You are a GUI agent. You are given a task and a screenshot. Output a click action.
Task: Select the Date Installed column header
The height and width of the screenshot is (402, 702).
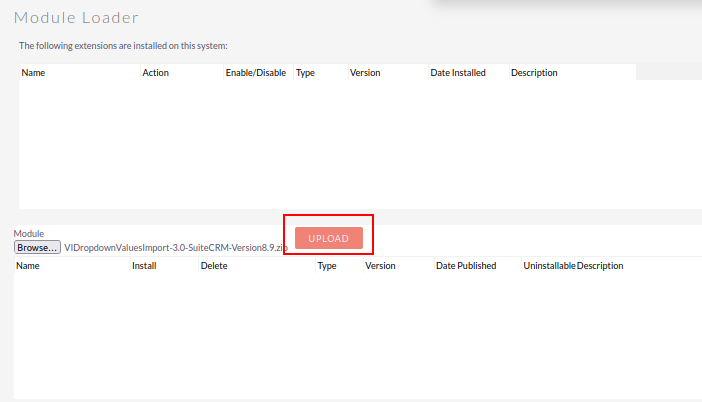tap(458, 73)
